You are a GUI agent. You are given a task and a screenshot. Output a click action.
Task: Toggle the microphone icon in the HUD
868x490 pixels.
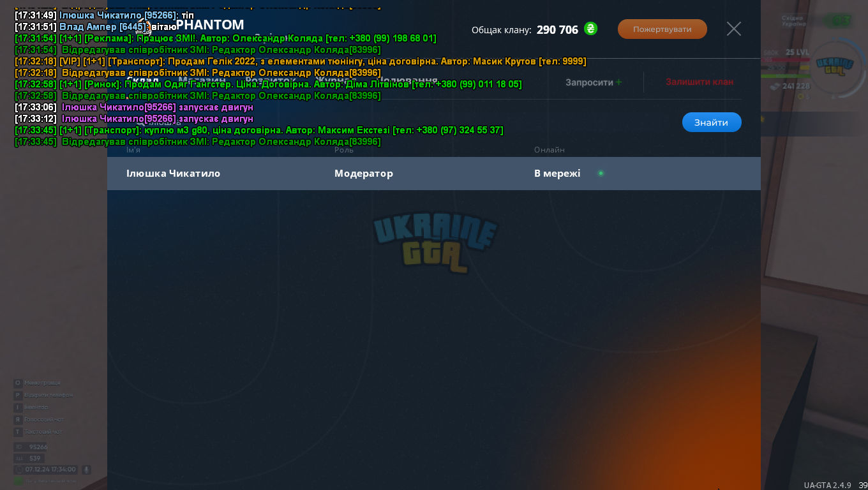pos(86,470)
